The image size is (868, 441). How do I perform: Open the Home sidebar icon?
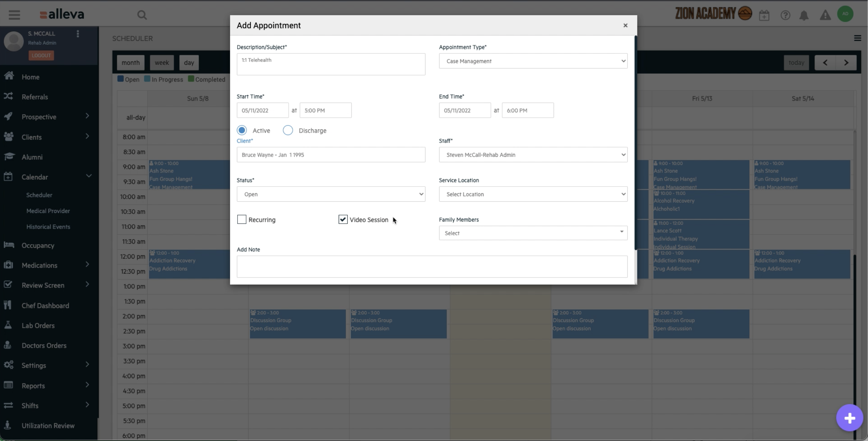click(x=9, y=76)
